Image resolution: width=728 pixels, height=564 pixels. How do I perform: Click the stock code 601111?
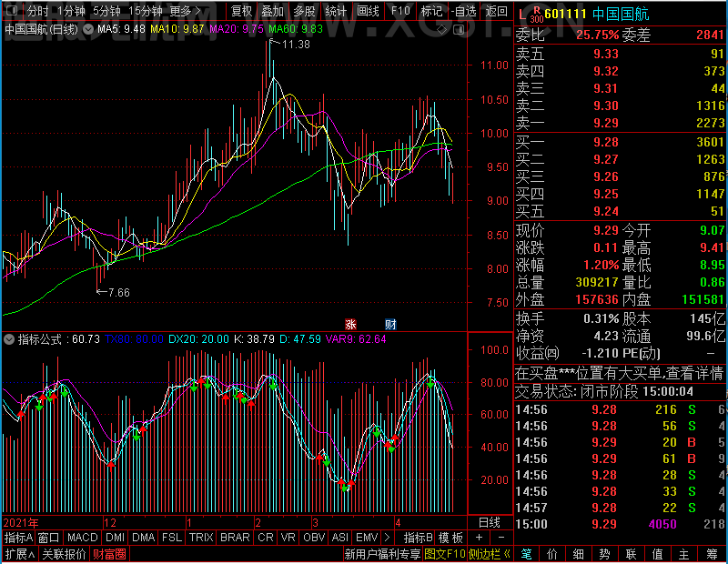pos(565,14)
